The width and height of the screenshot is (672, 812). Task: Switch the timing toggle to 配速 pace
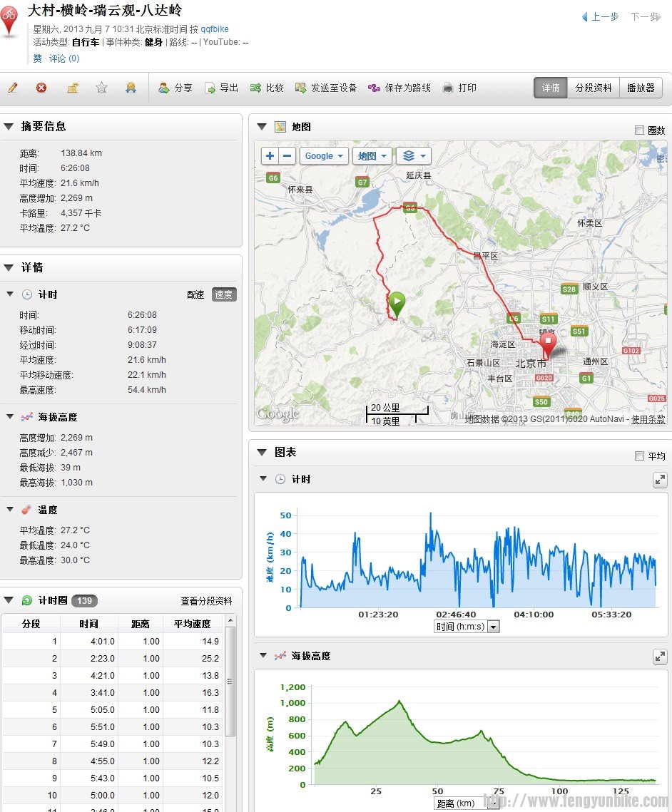click(x=195, y=295)
